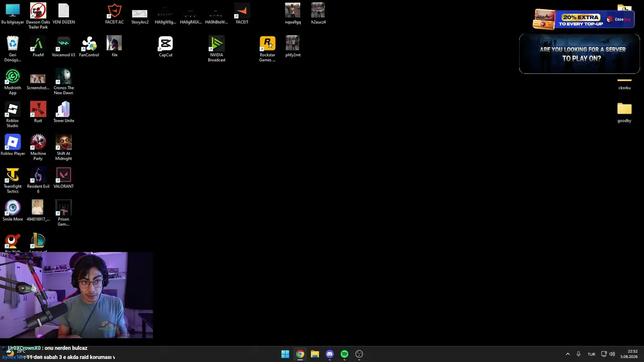The width and height of the screenshot is (644, 362).
Task: Select the 494816917 image file
Action: point(38,211)
